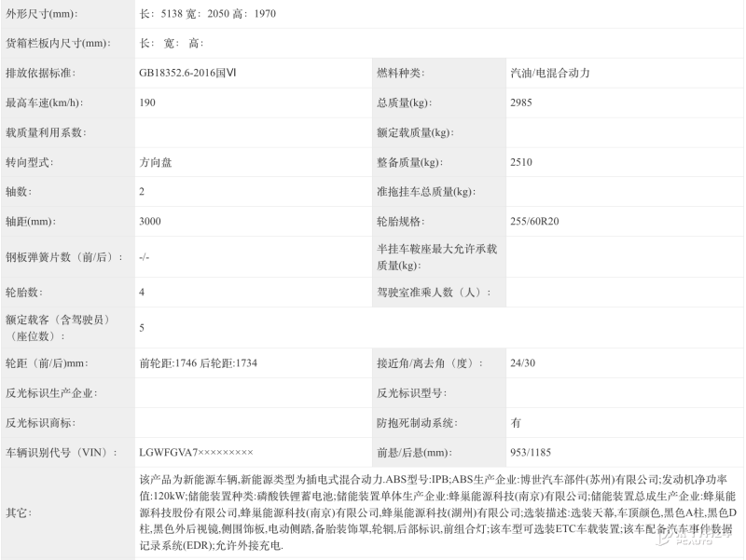
Task: Select the 轮胎数 value 4
Action: 142,292
